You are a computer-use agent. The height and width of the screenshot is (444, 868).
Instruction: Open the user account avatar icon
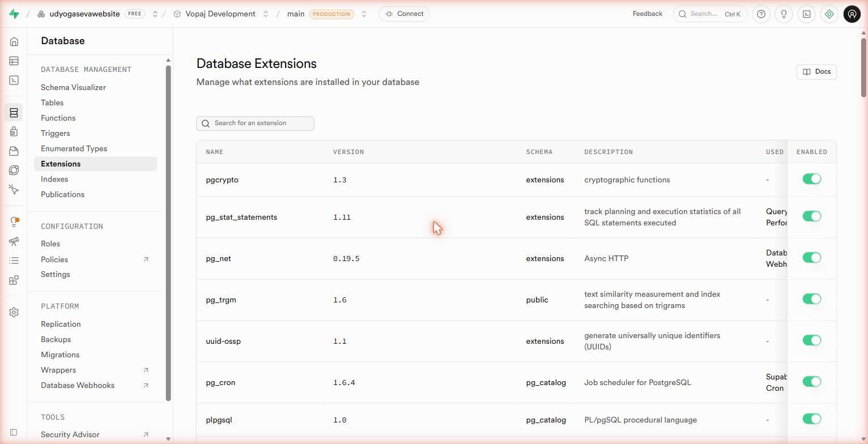[852, 14]
